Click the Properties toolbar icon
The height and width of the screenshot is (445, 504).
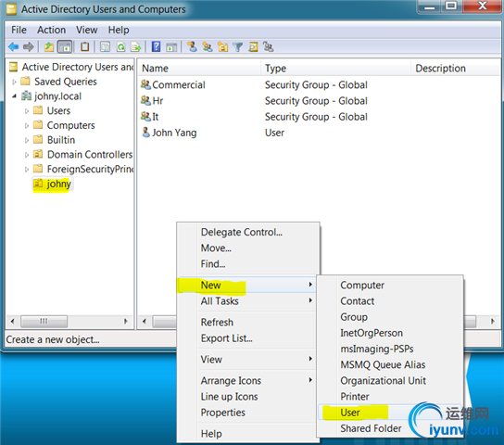tap(105, 47)
